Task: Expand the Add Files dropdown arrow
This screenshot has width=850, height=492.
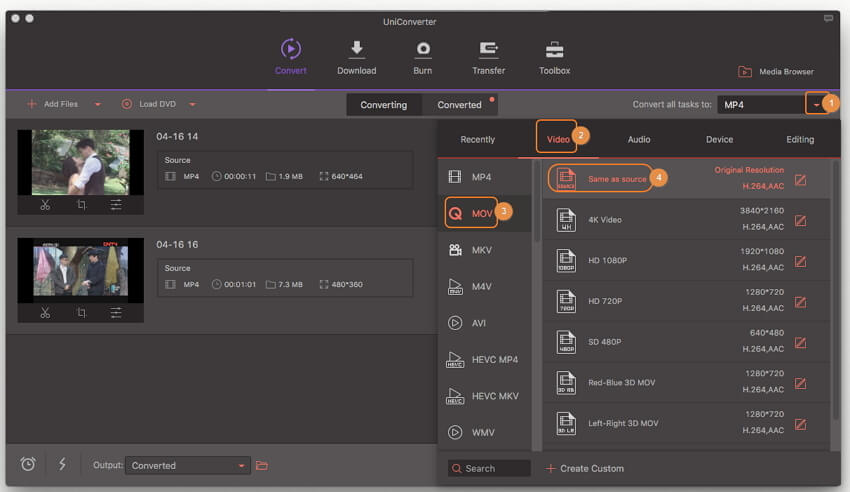Action: point(98,104)
